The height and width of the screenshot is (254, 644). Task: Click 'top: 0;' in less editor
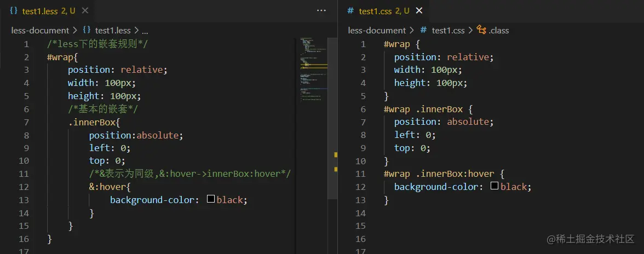107,161
